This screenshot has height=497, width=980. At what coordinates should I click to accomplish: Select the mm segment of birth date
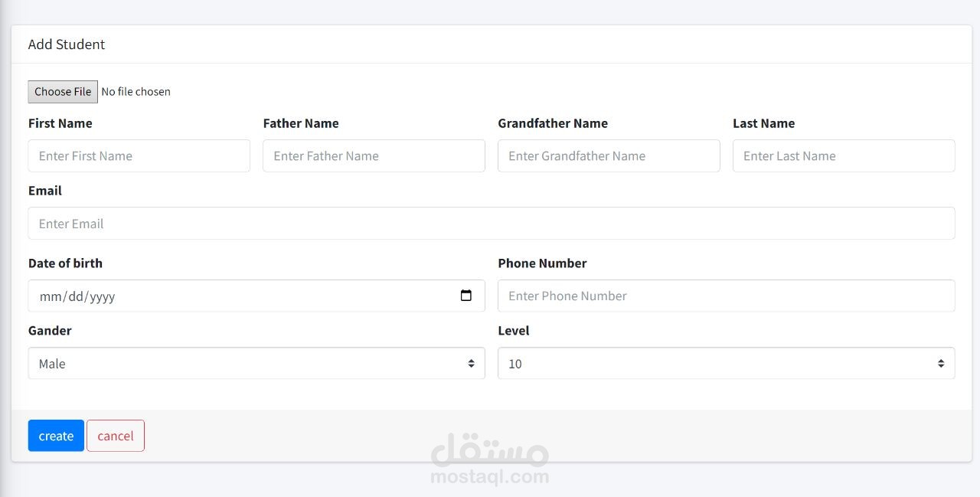(x=51, y=296)
